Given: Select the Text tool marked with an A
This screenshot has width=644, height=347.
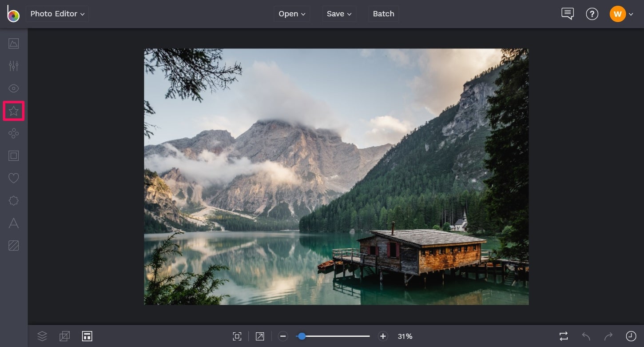Looking at the screenshot, I should tap(13, 223).
